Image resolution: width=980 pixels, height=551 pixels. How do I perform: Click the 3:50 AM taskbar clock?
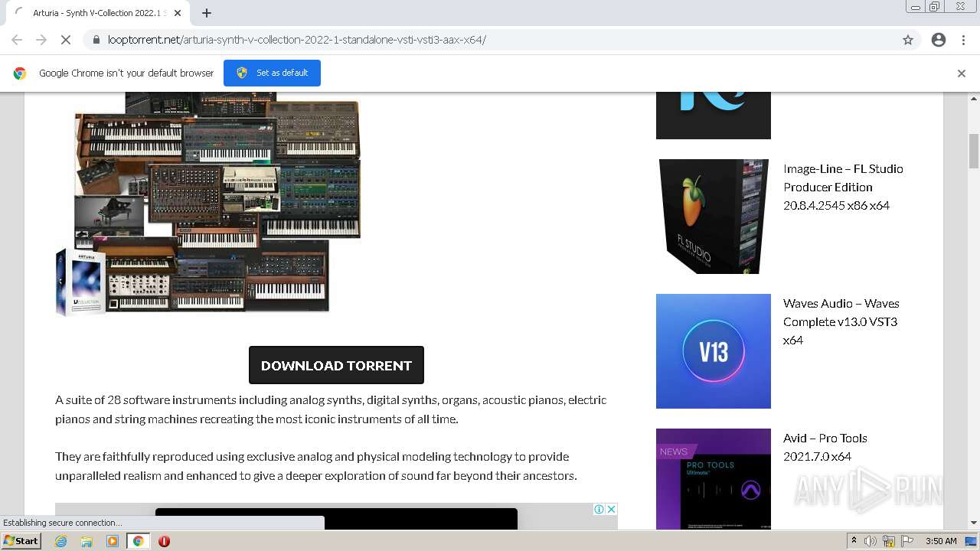(x=941, y=541)
